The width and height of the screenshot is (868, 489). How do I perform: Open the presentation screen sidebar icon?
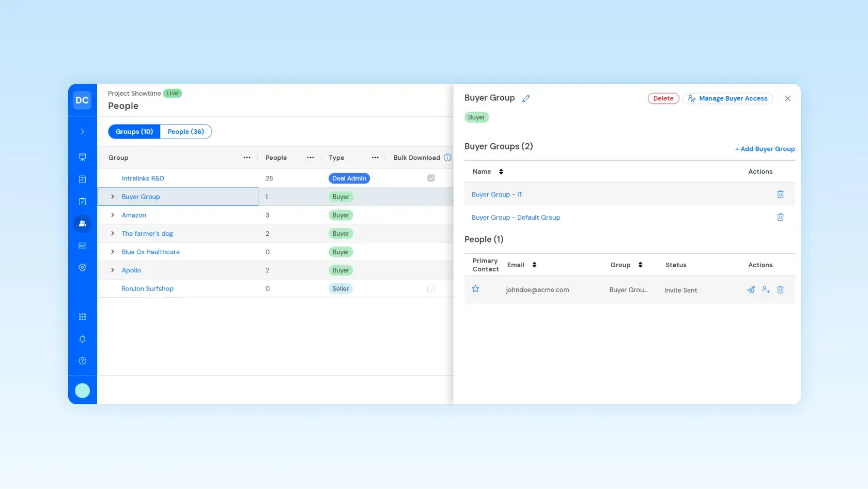tap(82, 157)
